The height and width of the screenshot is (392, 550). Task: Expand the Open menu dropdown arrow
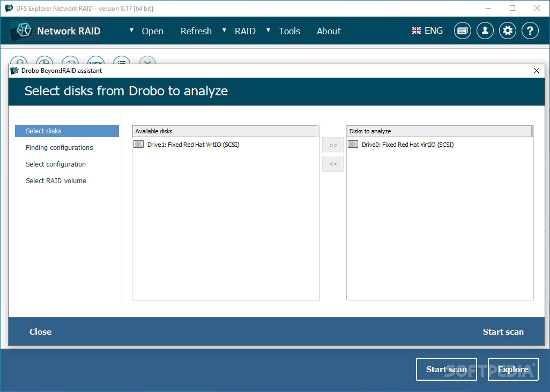coord(131,31)
